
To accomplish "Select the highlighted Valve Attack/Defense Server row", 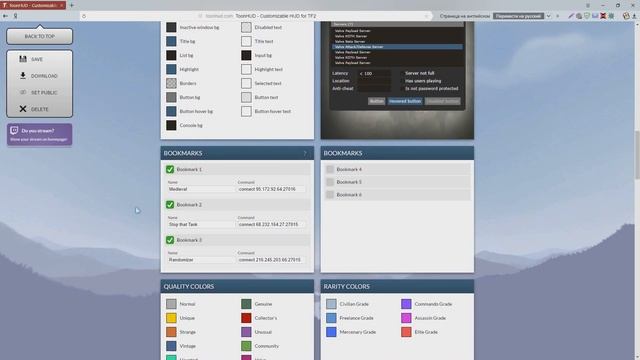I will (397, 47).
